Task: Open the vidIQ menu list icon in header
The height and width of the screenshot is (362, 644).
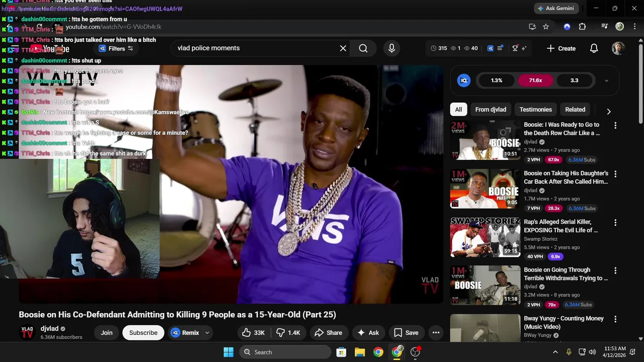Action: [x=500, y=48]
